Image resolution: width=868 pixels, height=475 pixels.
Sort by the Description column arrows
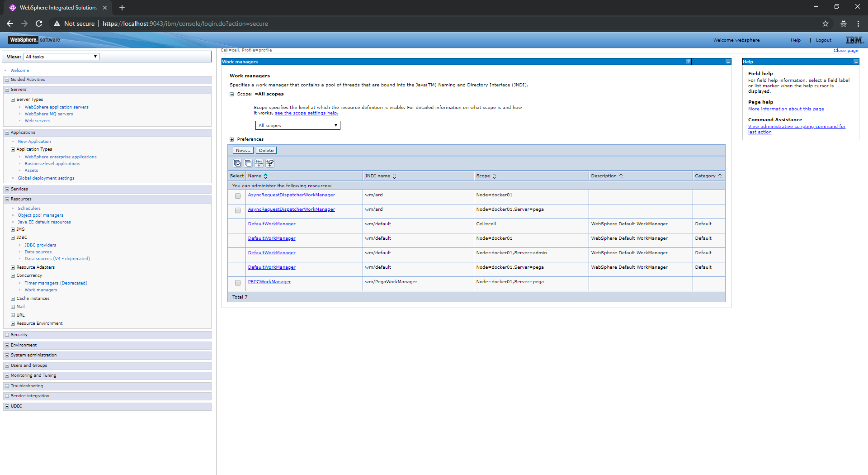click(621, 176)
